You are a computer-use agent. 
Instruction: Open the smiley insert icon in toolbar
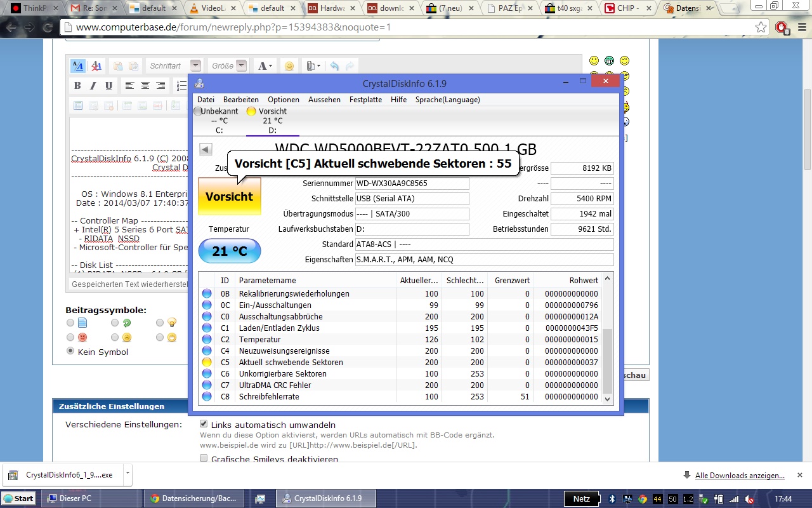tap(289, 66)
